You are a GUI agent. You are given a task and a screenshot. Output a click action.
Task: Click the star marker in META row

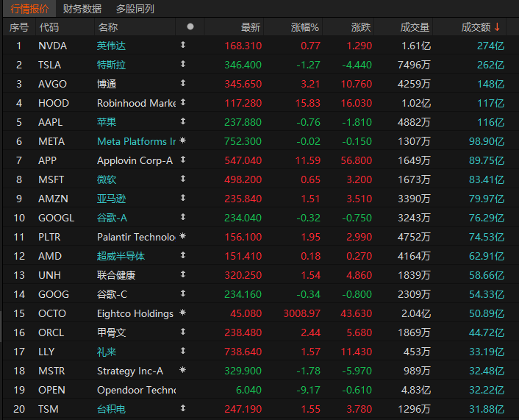tap(183, 140)
